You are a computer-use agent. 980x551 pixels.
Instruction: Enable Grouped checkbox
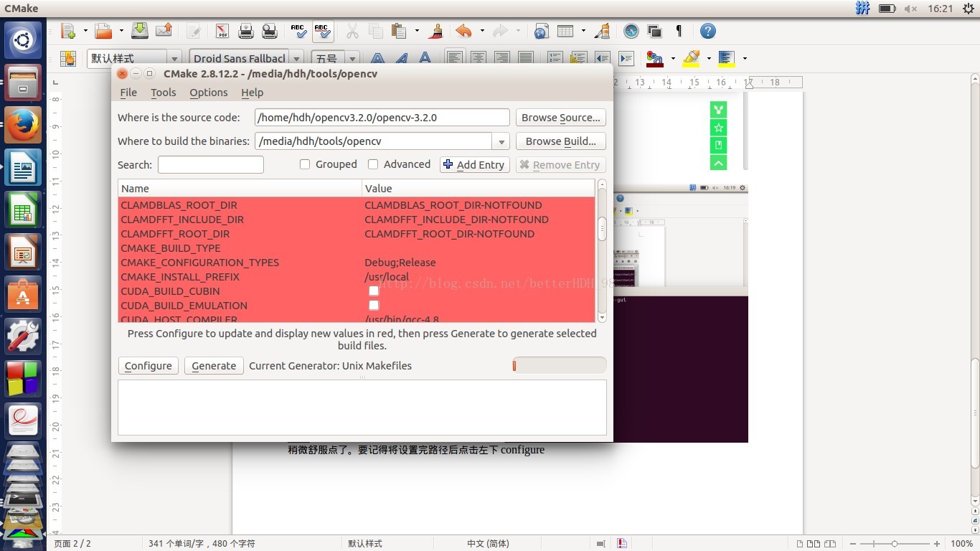[305, 164]
